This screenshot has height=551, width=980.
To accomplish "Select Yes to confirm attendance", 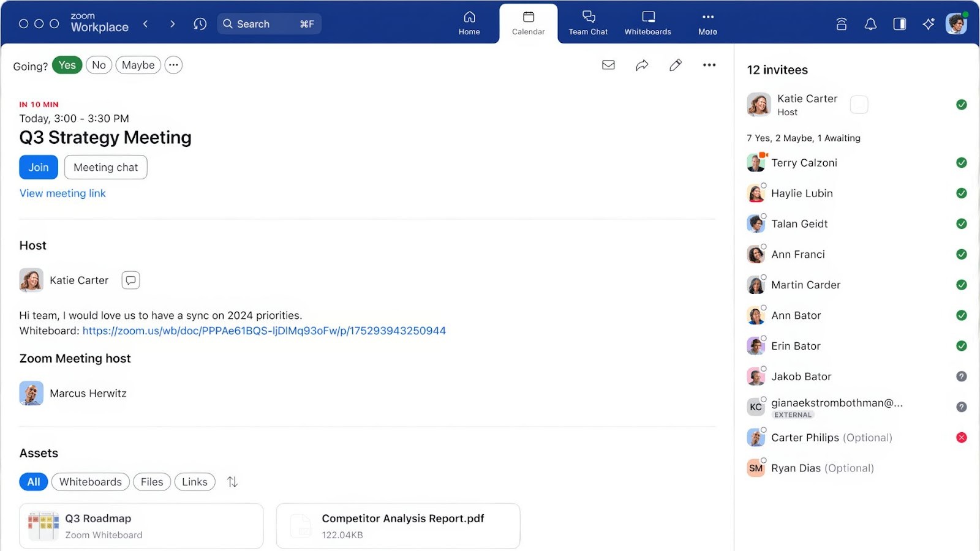I will click(67, 65).
